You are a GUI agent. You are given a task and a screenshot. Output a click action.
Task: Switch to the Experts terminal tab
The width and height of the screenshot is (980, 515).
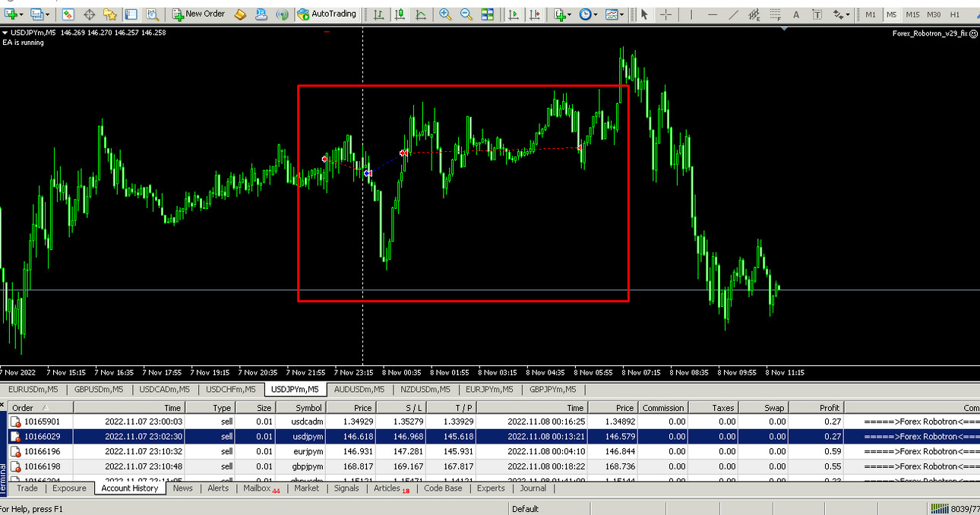pyautogui.click(x=490, y=488)
